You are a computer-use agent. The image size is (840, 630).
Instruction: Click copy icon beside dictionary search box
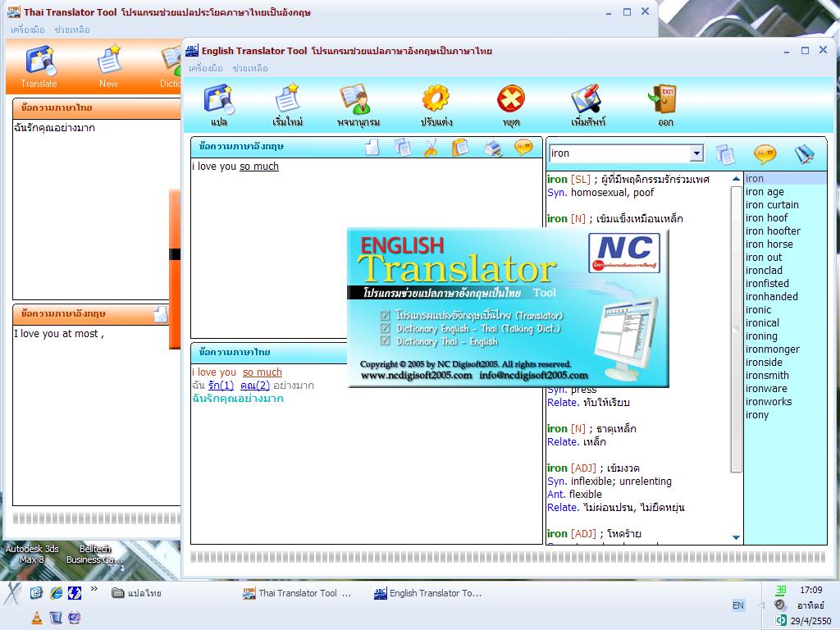point(725,154)
